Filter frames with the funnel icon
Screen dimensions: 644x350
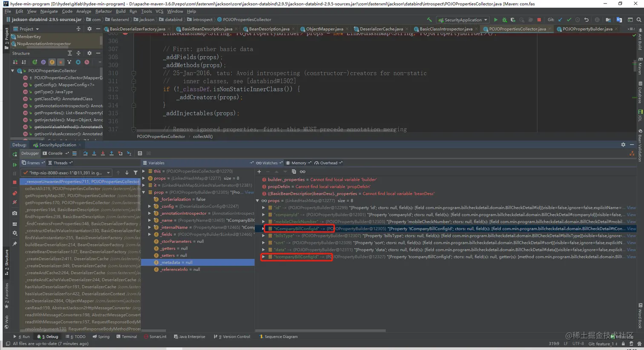(x=135, y=173)
